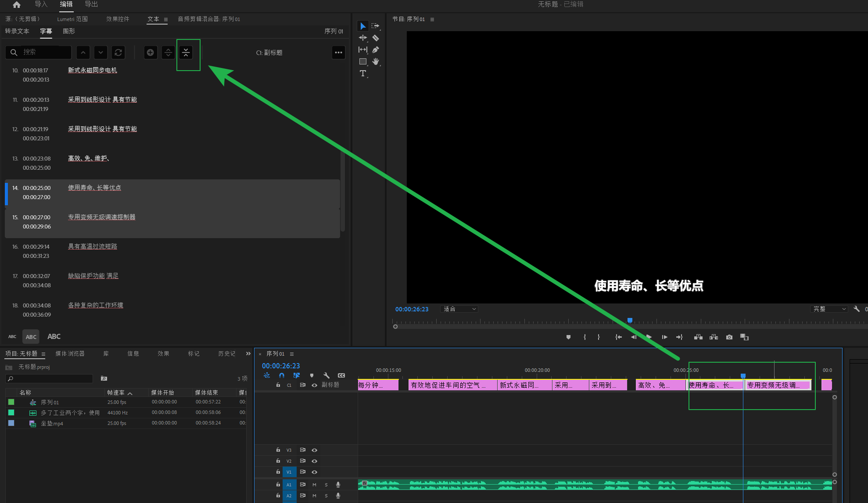This screenshot has width=868, height=503.
Task: Toggle snapping magnet in timeline
Action: (x=282, y=375)
